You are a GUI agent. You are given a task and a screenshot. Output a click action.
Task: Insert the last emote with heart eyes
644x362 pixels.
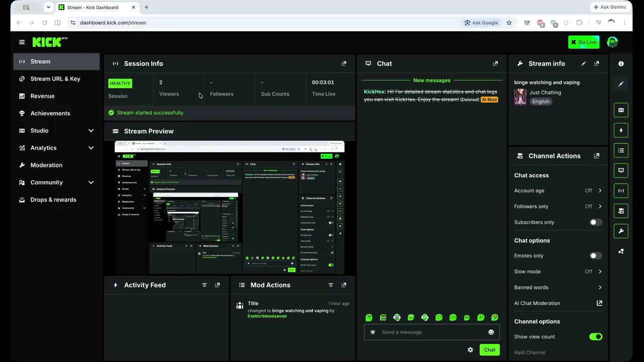click(x=495, y=317)
